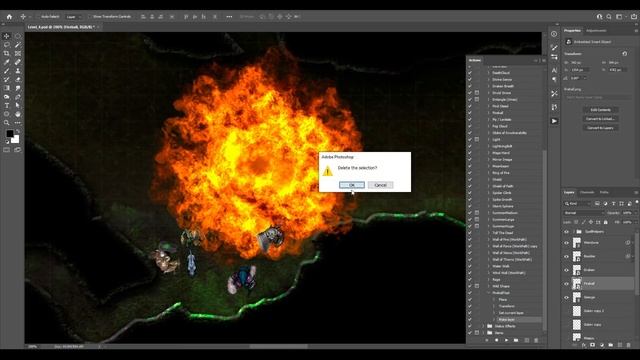The height and width of the screenshot is (360, 640).
Task: Select the Gradient tool
Action: pyautogui.click(x=7, y=88)
